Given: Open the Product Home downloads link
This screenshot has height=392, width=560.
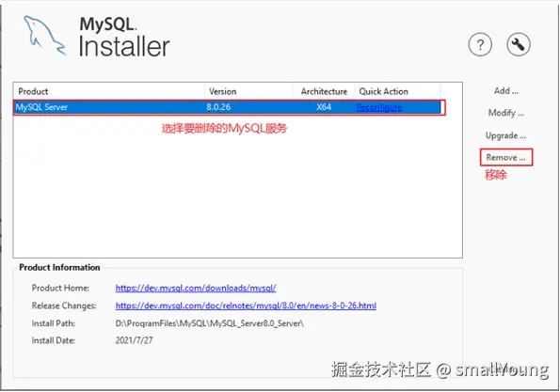Looking at the screenshot, I should 196,288.
